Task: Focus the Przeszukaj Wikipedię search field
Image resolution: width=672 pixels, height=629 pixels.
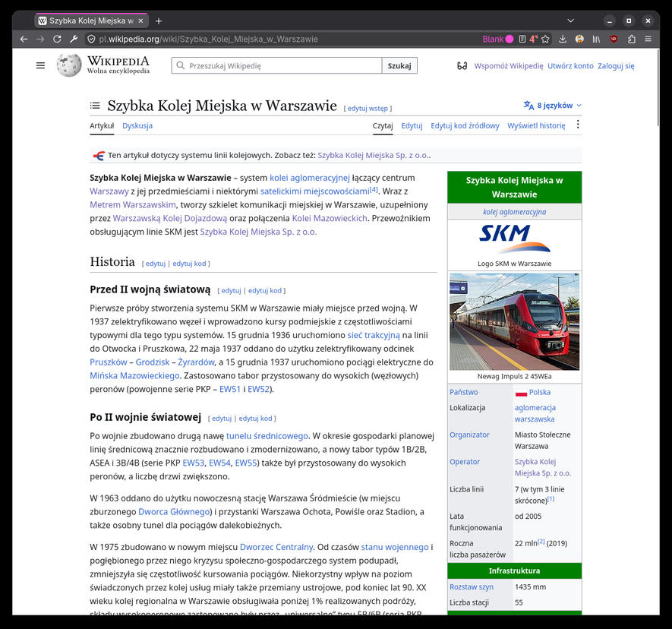Action: click(x=277, y=65)
